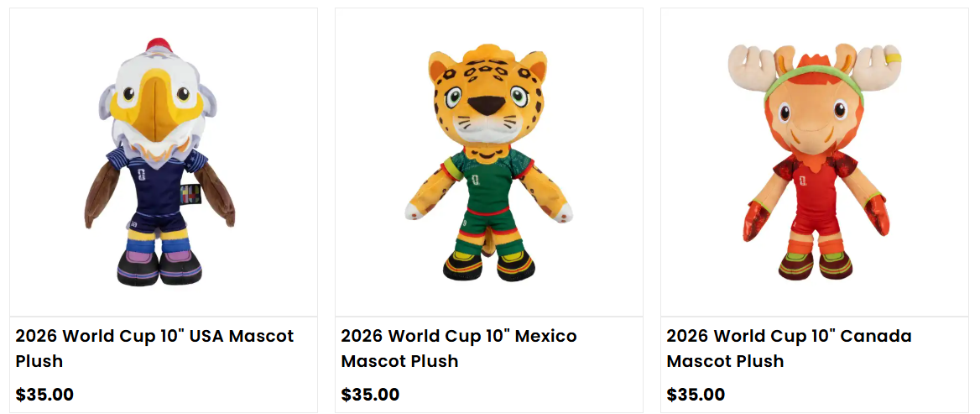Click the $35.00 price under Canada plush
Viewport: 980px width, 414px height.
(x=696, y=394)
